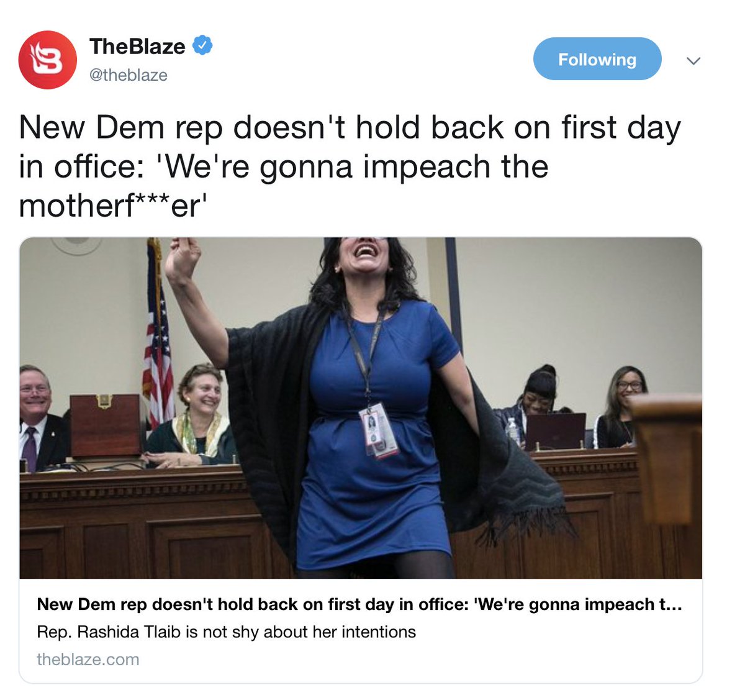This screenshot has height=700, width=745.
Task: Click the woman with glasses on far right
Action: tap(621, 407)
